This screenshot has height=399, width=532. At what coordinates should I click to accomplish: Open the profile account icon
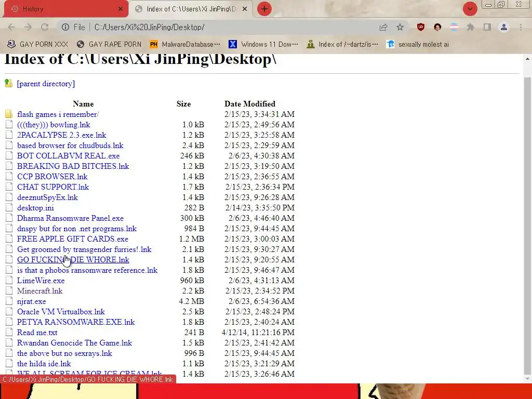tap(504, 27)
